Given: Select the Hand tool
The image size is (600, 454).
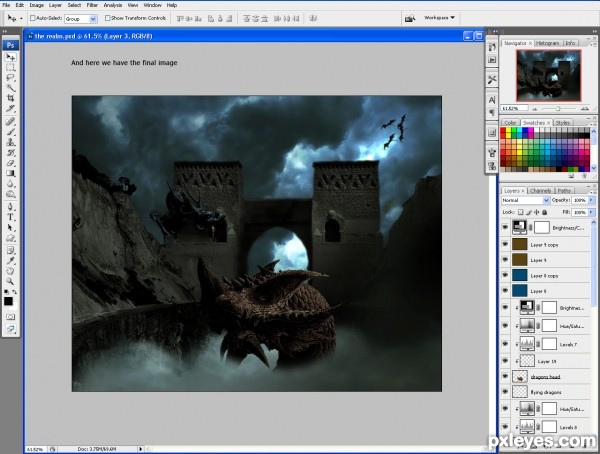Looking at the screenshot, I should pyautogui.click(x=10, y=271).
